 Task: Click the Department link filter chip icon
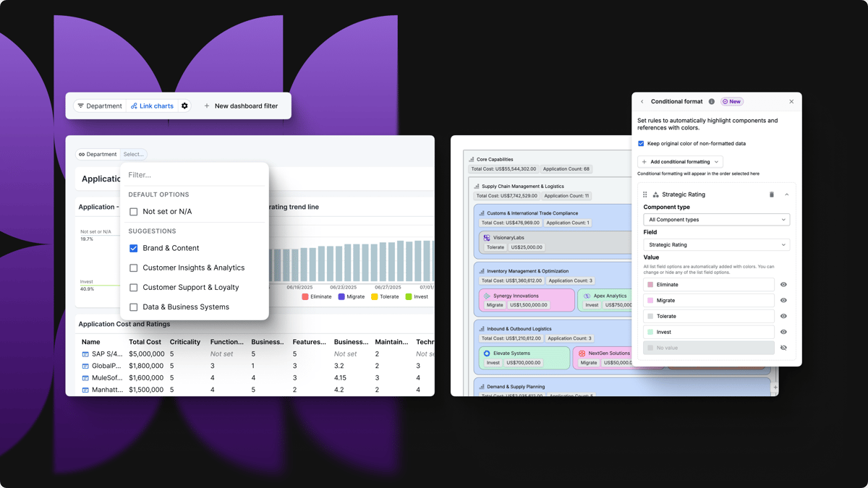point(82,153)
